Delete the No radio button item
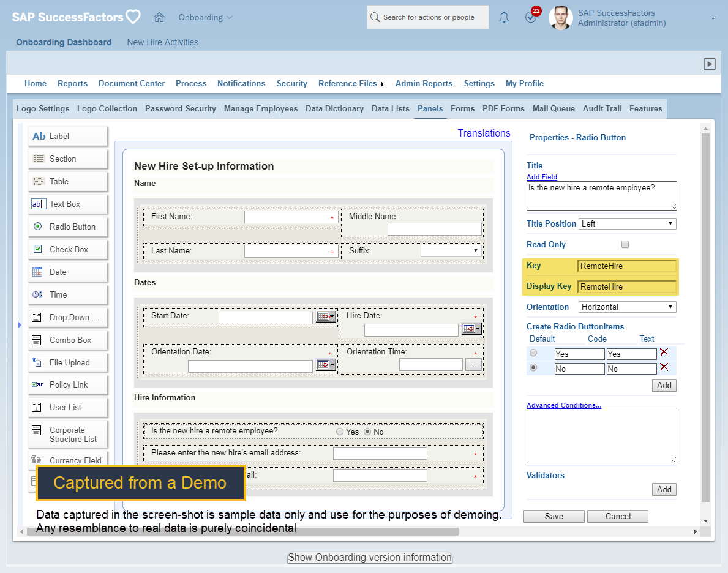The height and width of the screenshot is (573, 728). click(664, 367)
